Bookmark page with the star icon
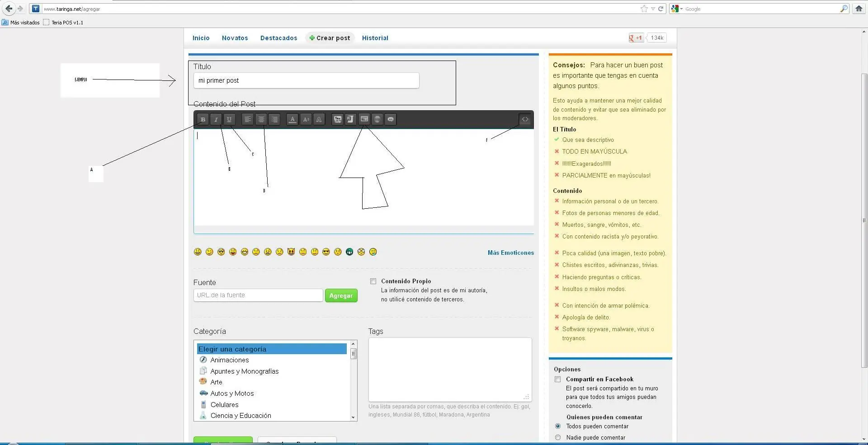868x445 pixels. 644,9
